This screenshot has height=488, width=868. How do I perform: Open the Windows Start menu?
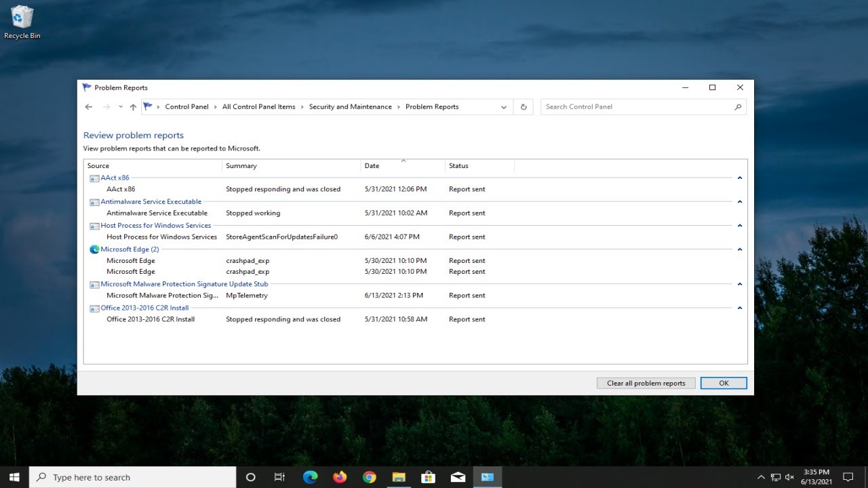(x=15, y=477)
